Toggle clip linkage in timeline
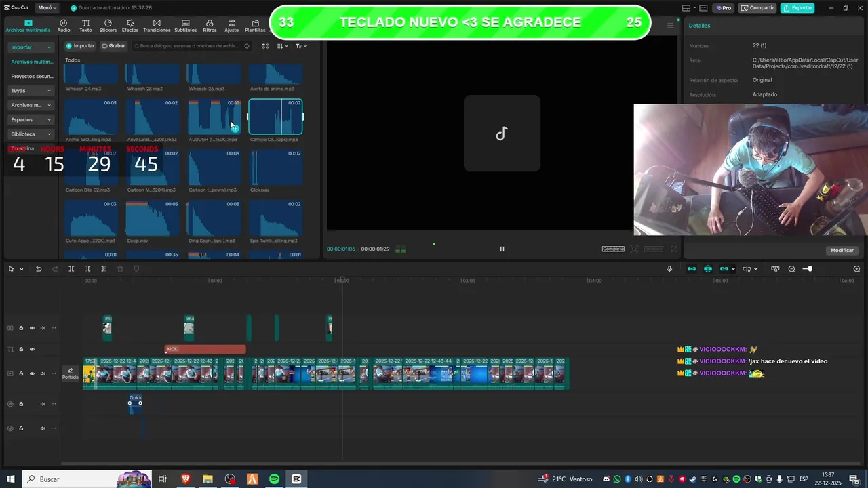The height and width of the screenshot is (488, 868). point(724,269)
